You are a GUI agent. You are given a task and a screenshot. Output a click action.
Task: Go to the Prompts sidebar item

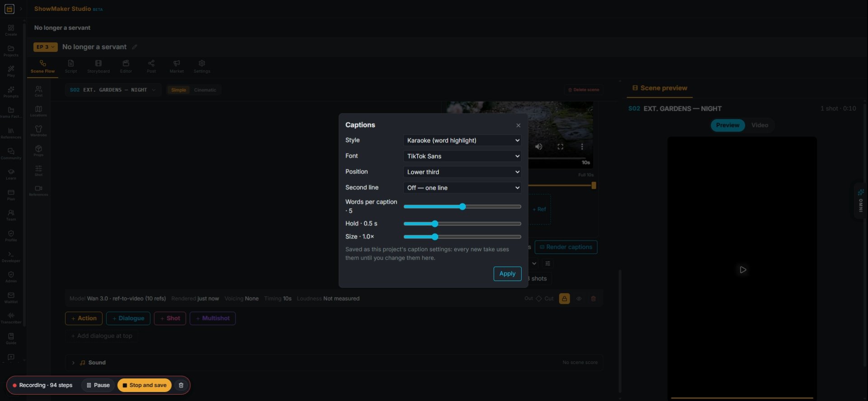pyautogui.click(x=11, y=92)
